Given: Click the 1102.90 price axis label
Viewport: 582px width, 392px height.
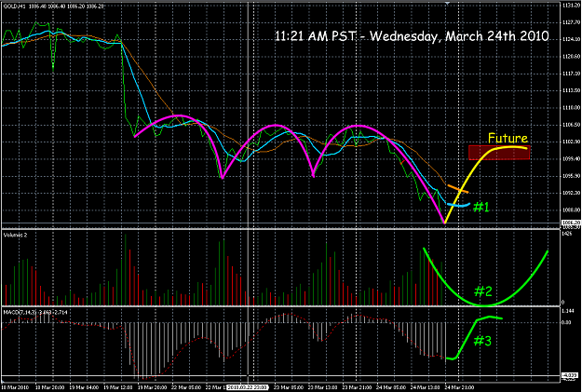Looking at the screenshot, I should 571,142.
